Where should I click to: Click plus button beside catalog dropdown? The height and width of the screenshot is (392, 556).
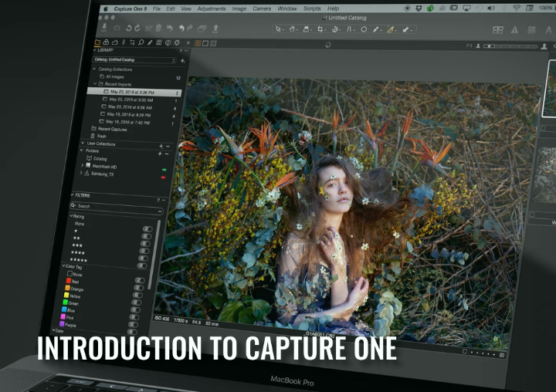click(182, 61)
